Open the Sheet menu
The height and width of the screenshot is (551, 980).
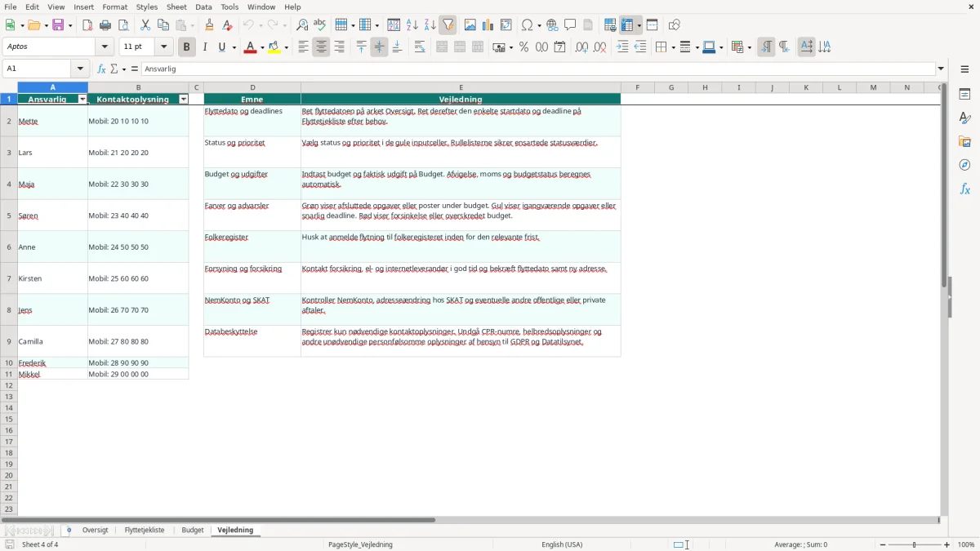click(176, 7)
